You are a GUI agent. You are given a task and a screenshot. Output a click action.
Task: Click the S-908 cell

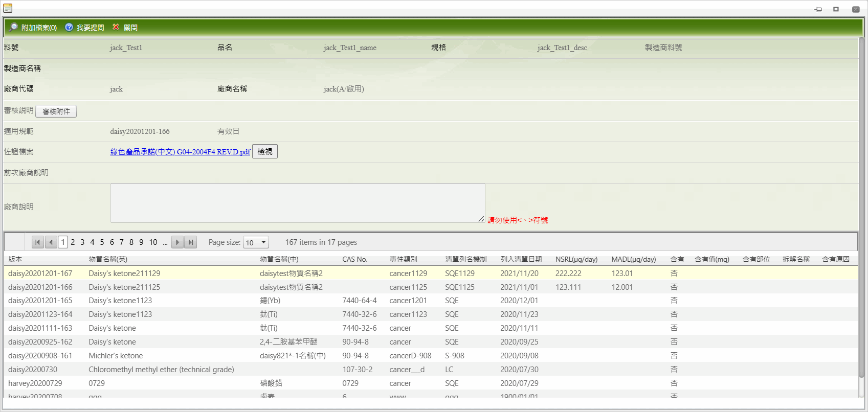(x=455, y=356)
